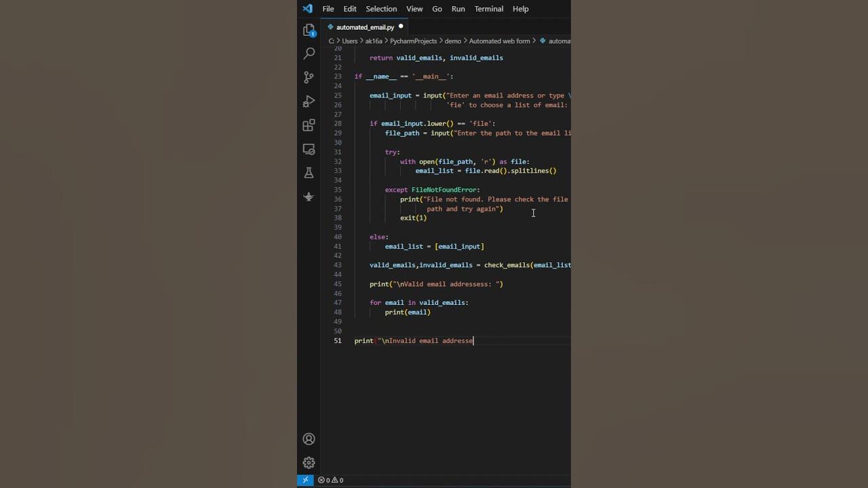
Task: Open the File menu
Action: point(328,9)
